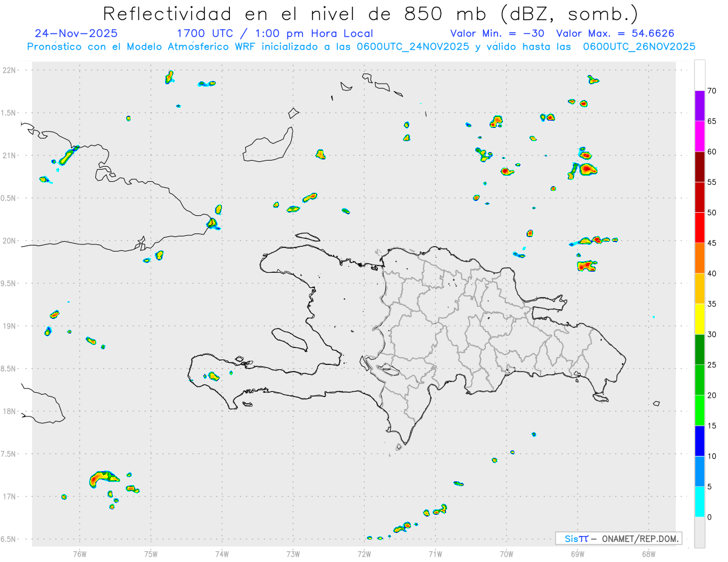This screenshot has width=728, height=562.
Task: Click the valid-until time '0600UTC_26NOV2025'
Action: (x=639, y=47)
